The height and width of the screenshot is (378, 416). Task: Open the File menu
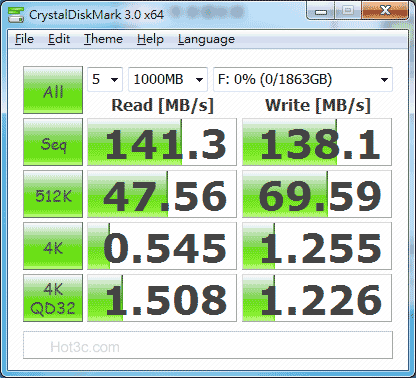pyautogui.click(x=24, y=39)
